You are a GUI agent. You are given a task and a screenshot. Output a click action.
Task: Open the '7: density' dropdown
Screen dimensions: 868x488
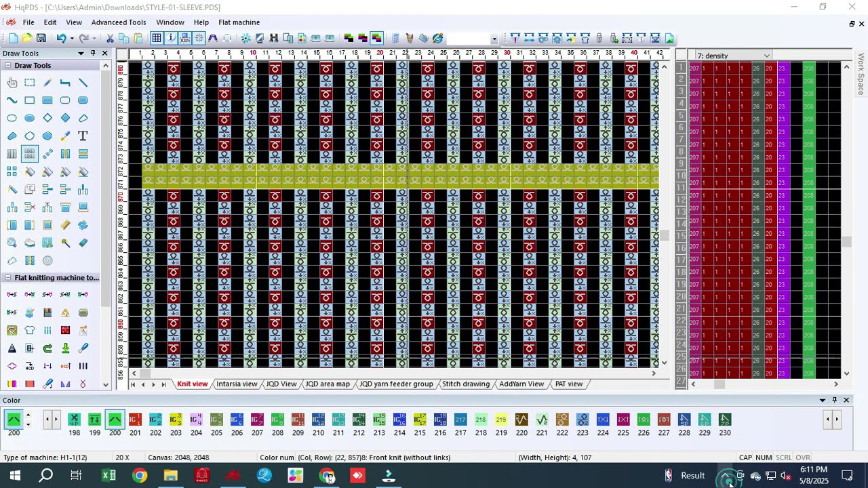tap(766, 56)
